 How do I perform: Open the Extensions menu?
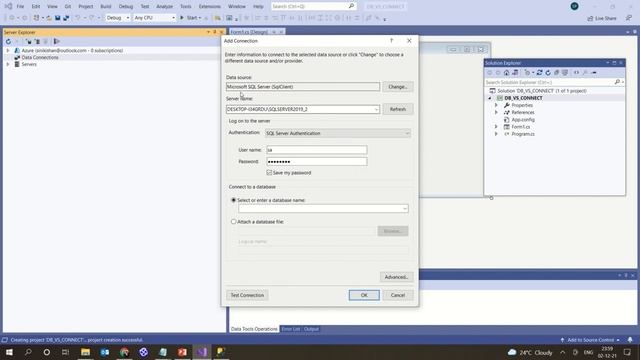click(x=210, y=7)
